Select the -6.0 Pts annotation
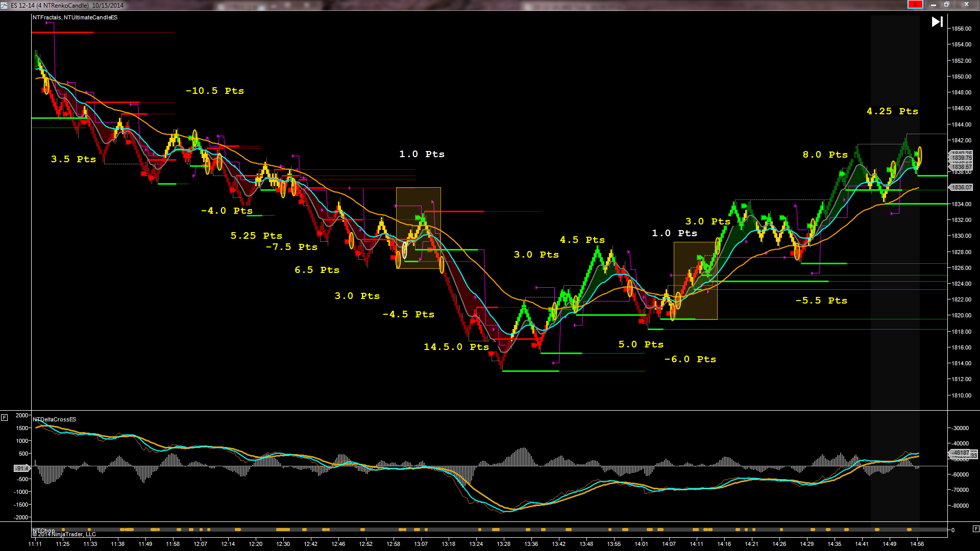 [691, 359]
